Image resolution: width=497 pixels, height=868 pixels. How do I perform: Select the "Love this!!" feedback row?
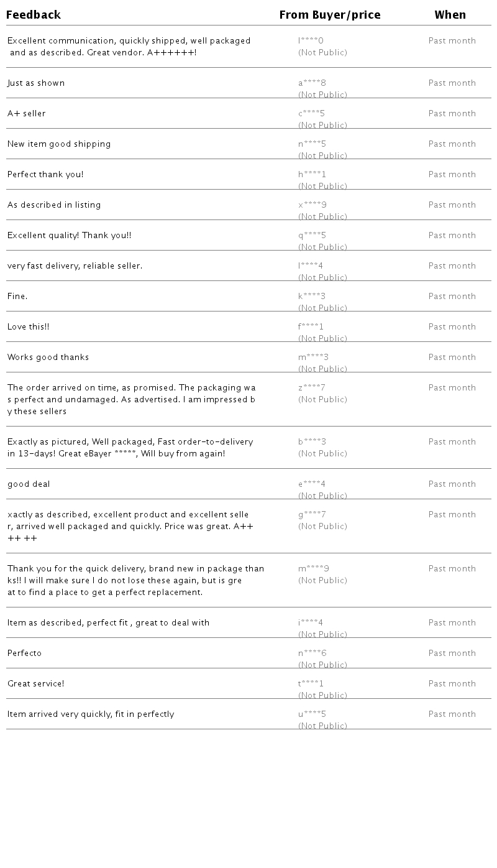coord(29,327)
